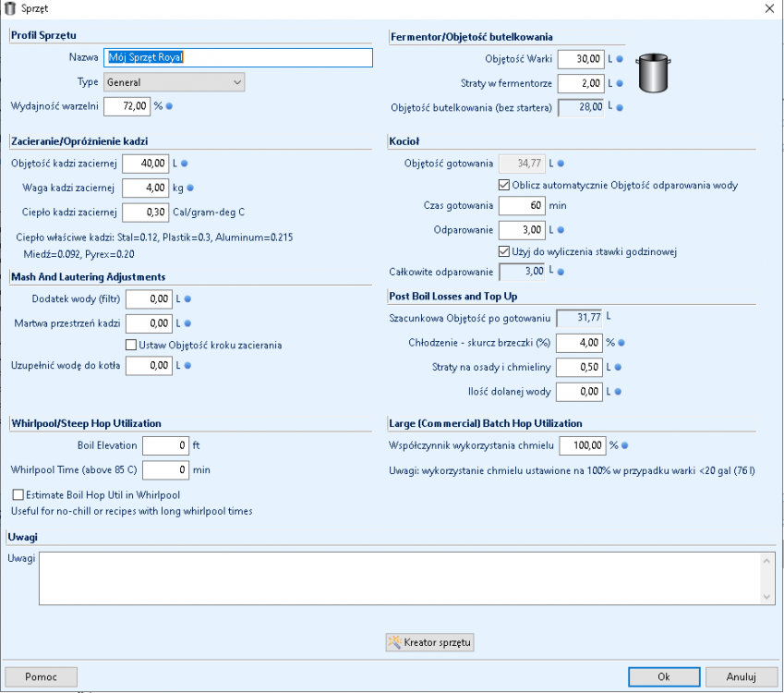The width and height of the screenshot is (784, 693).
Task: Click the Pomoc help button
Action: (x=42, y=676)
